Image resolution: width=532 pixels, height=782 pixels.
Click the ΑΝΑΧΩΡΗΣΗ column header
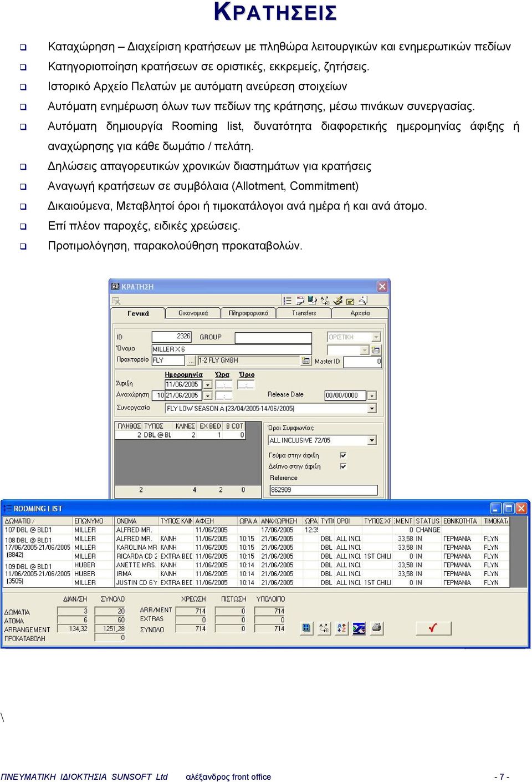pos(281,521)
